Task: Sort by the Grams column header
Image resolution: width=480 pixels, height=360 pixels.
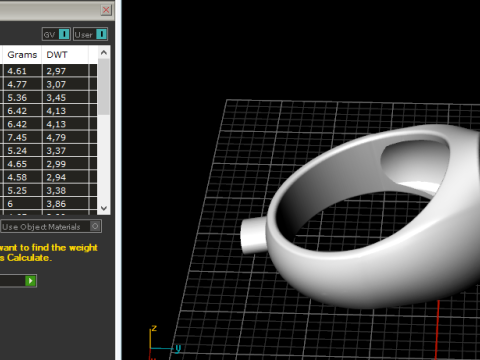Action: pyautogui.click(x=22, y=55)
